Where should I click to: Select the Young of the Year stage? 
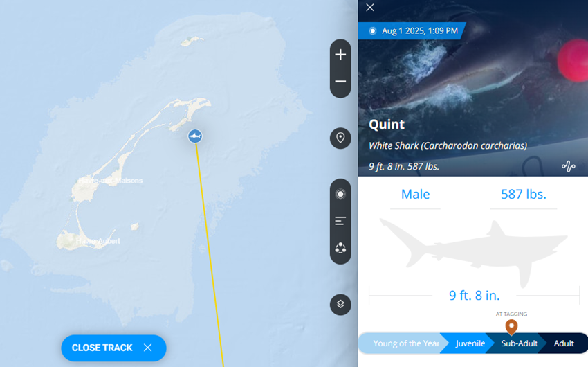403,343
